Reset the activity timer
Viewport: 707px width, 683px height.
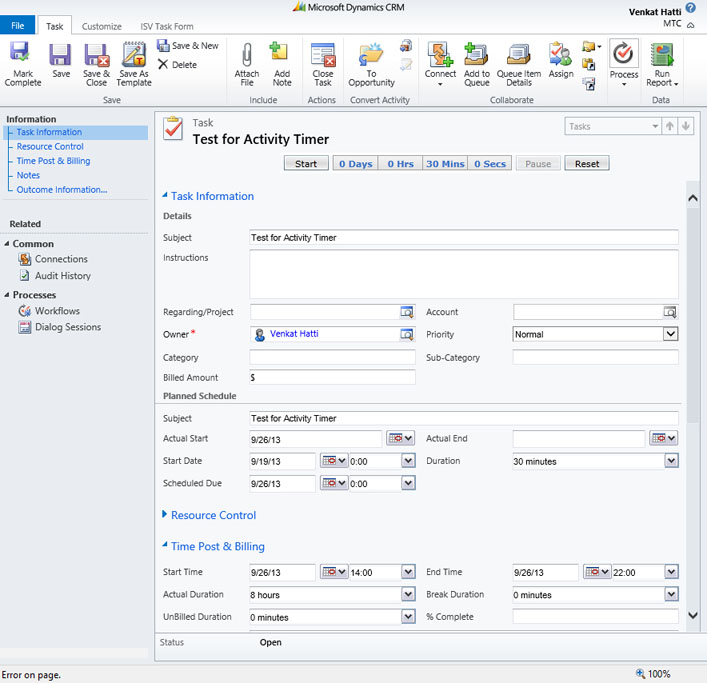[x=586, y=164]
